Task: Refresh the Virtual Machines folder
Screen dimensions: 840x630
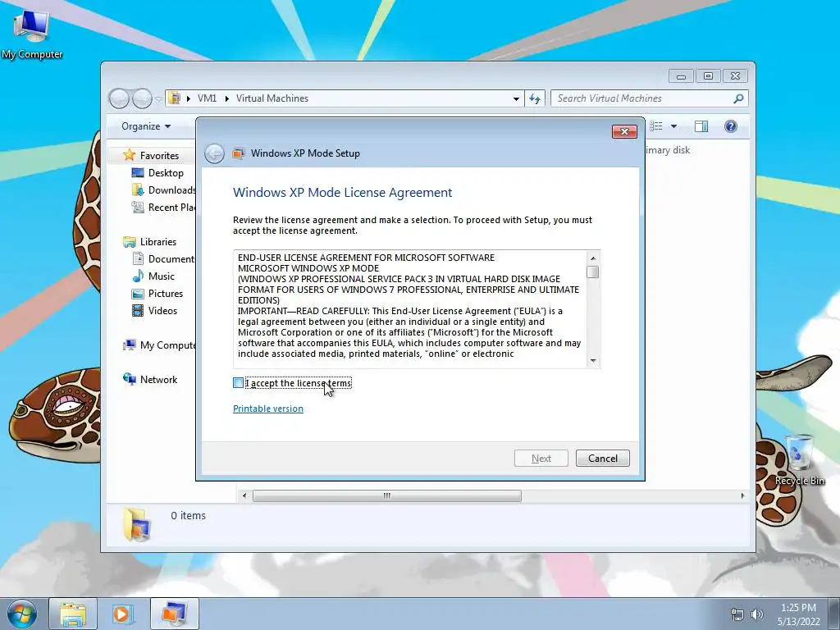Action: 535,98
